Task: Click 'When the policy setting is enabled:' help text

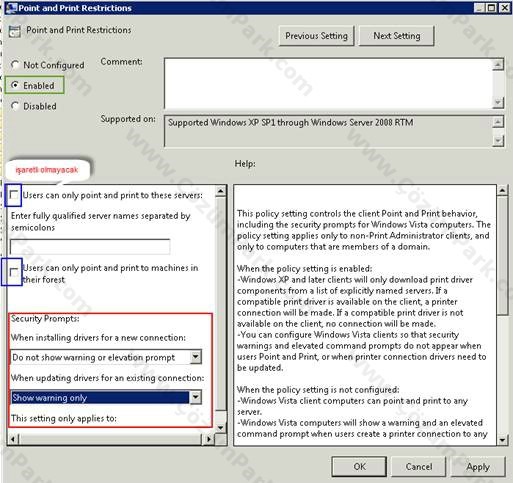Action: pyautogui.click(x=304, y=269)
